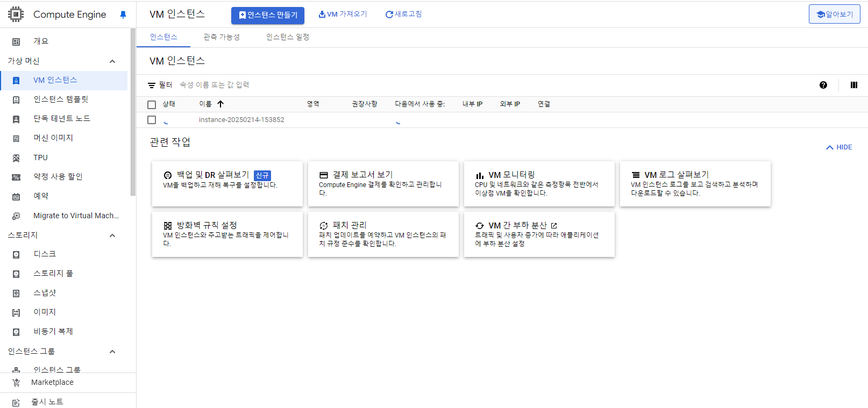Screen dimensions: 868x408
Task: Collapse the 스토리지 section
Action: [x=112, y=235]
